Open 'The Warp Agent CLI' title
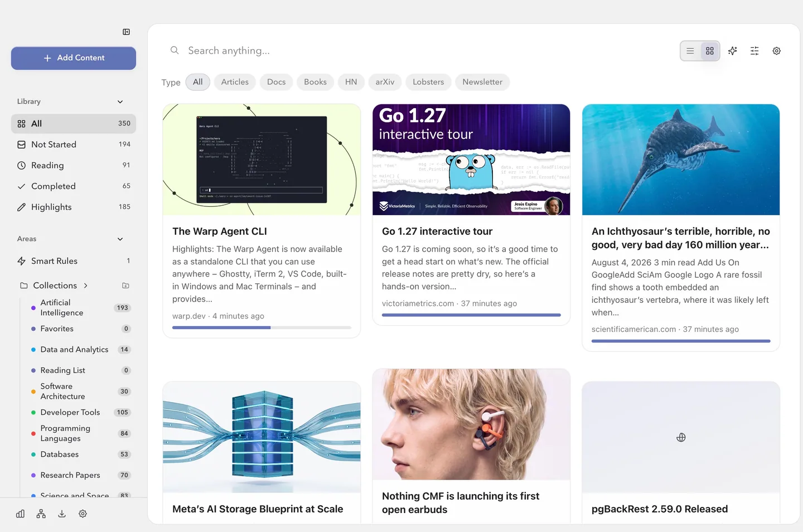Image resolution: width=803 pixels, height=532 pixels. tap(220, 231)
